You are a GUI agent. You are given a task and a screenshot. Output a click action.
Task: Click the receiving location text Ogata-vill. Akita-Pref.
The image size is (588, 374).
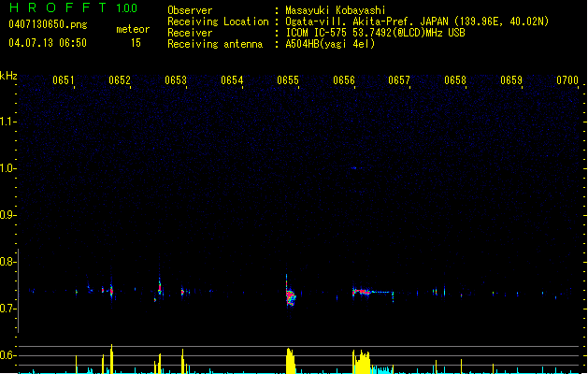point(351,22)
